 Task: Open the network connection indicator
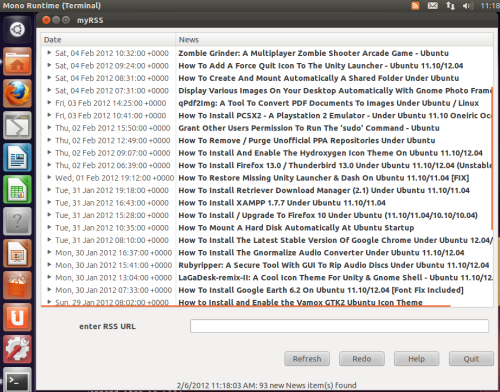tap(450, 5)
